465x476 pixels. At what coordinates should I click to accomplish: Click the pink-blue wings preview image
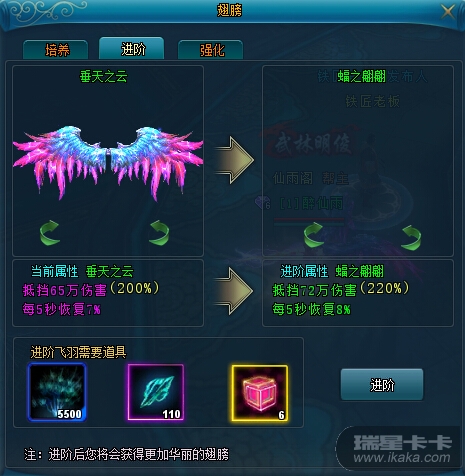tap(108, 163)
